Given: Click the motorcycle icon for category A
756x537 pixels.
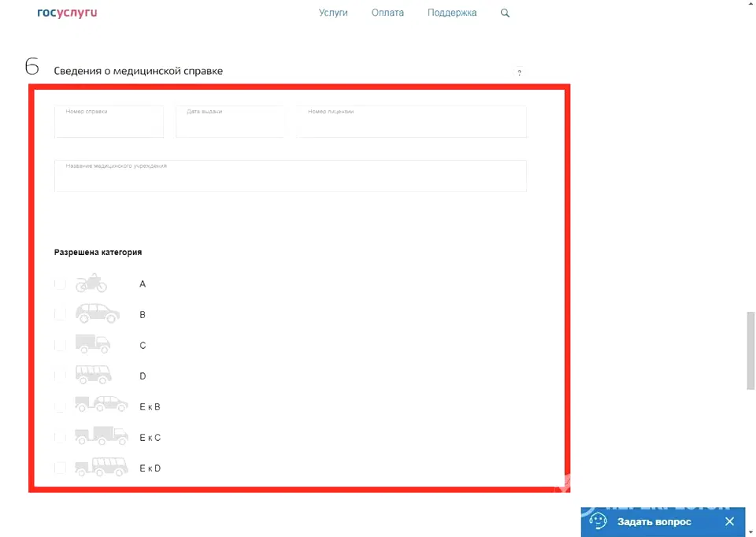Looking at the screenshot, I should click(91, 283).
